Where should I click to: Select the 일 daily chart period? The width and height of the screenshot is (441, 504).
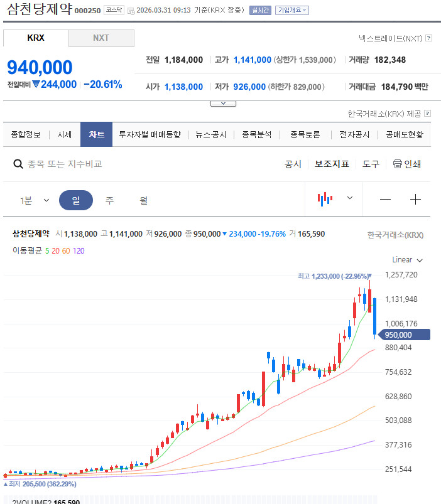76,200
